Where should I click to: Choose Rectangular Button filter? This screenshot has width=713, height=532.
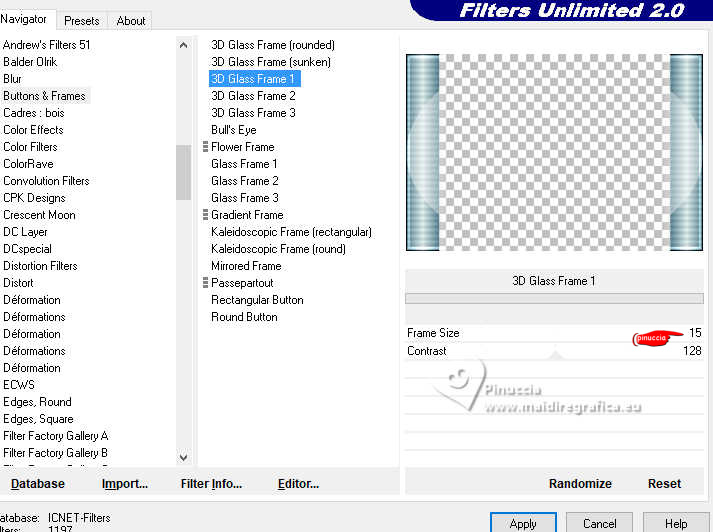click(257, 300)
